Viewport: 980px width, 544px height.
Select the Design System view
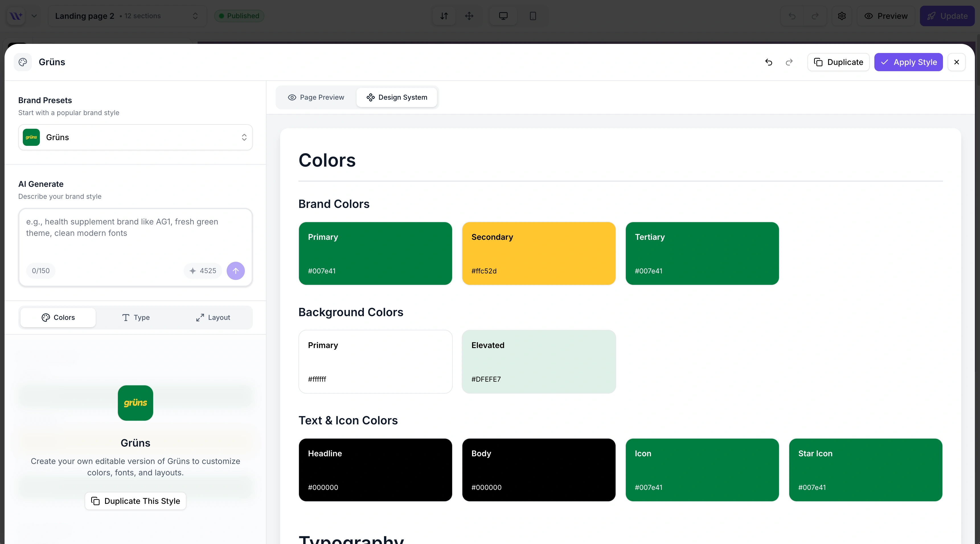pyautogui.click(x=397, y=97)
